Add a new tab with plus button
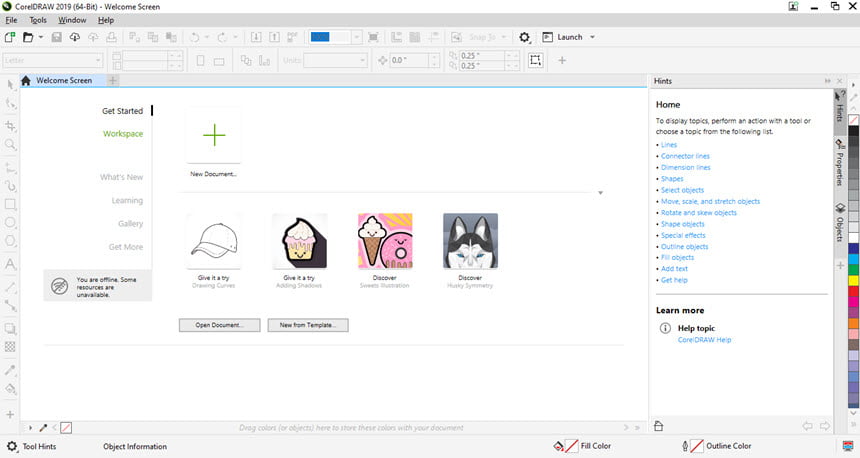 (x=112, y=81)
